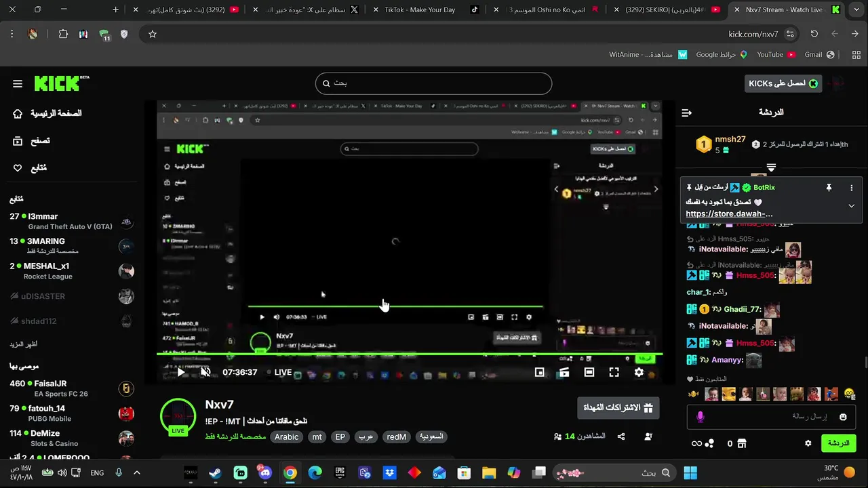Open the Following heart sidebar item
Screen dimensions: 868x488
(29, 167)
